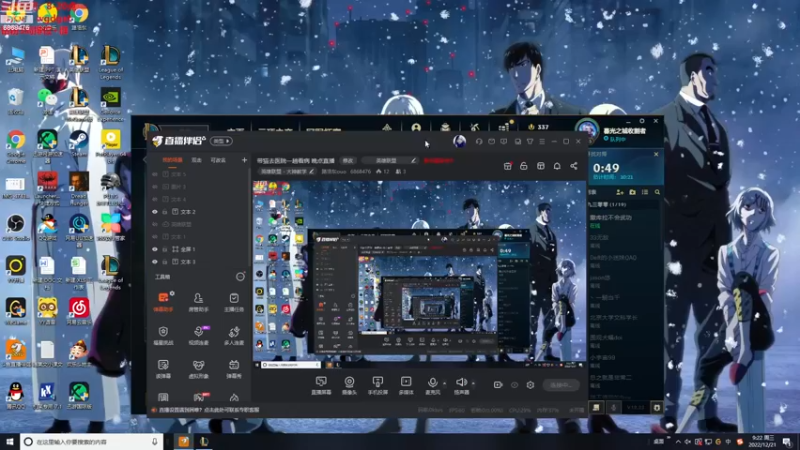Open the Windows Start menu
The width and height of the screenshot is (800, 450).
pos(9,441)
